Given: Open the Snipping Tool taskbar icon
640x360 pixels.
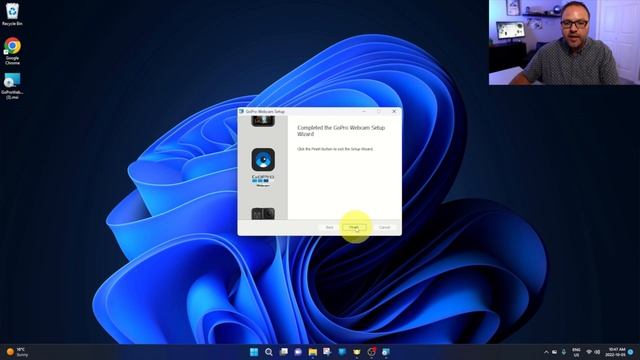Looking at the screenshot, I should (x=327, y=352).
